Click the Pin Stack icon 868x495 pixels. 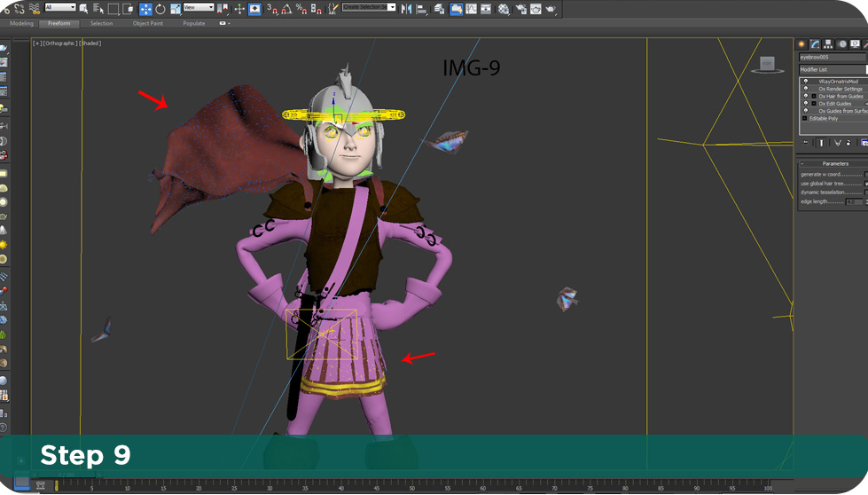pos(805,142)
